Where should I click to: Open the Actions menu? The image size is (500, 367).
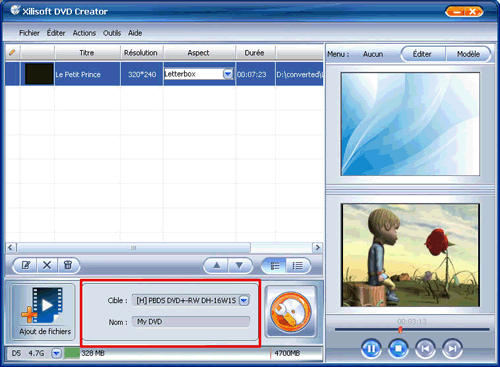[84, 33]
